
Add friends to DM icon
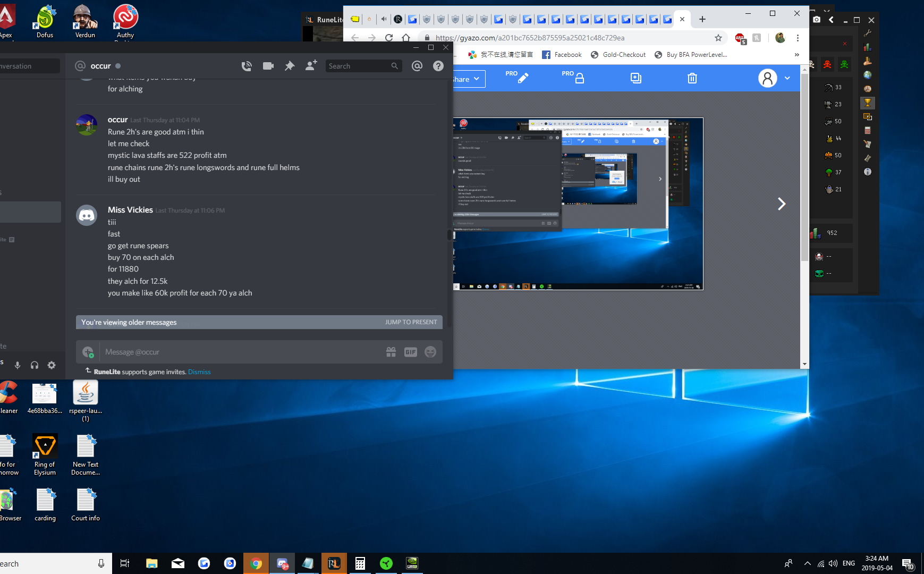click(311, 65)
